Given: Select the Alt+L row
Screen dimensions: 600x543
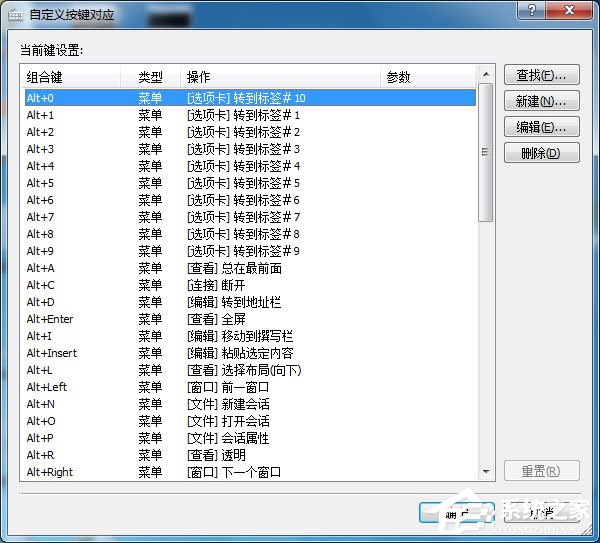Looking at the screenshot, I should [x=250, y=370].
